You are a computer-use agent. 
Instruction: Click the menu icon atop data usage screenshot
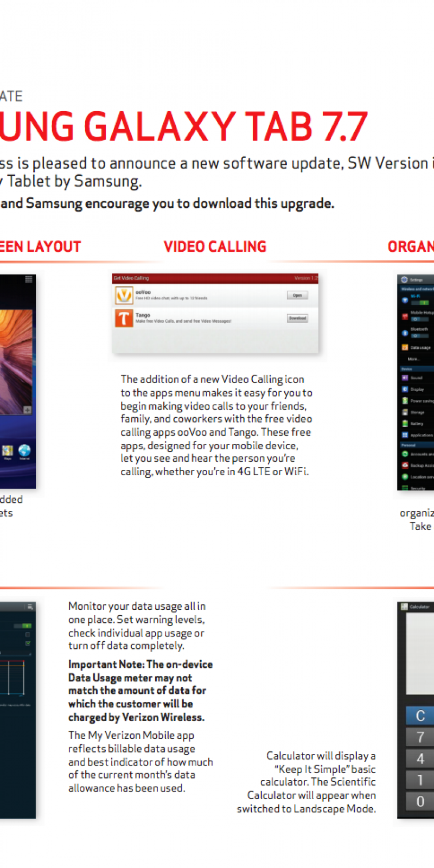[30, 607]
